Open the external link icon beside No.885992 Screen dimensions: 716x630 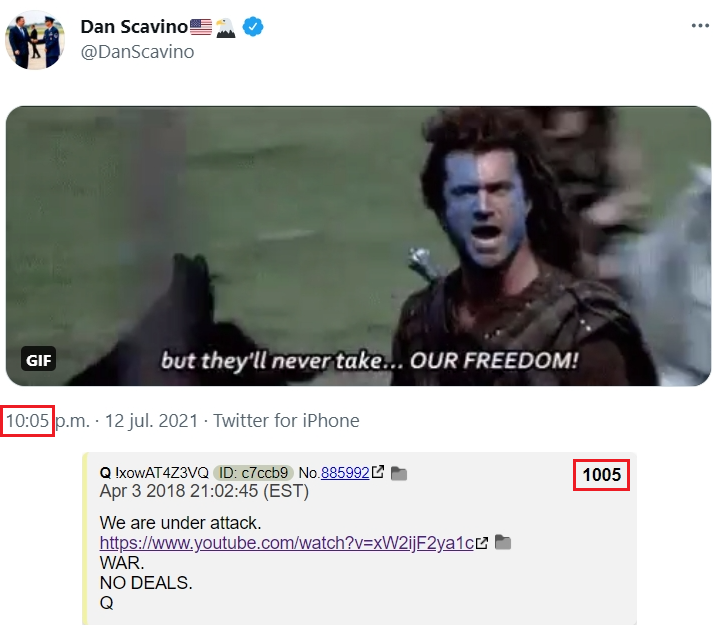pyautogui.click(x=378, y=472)
